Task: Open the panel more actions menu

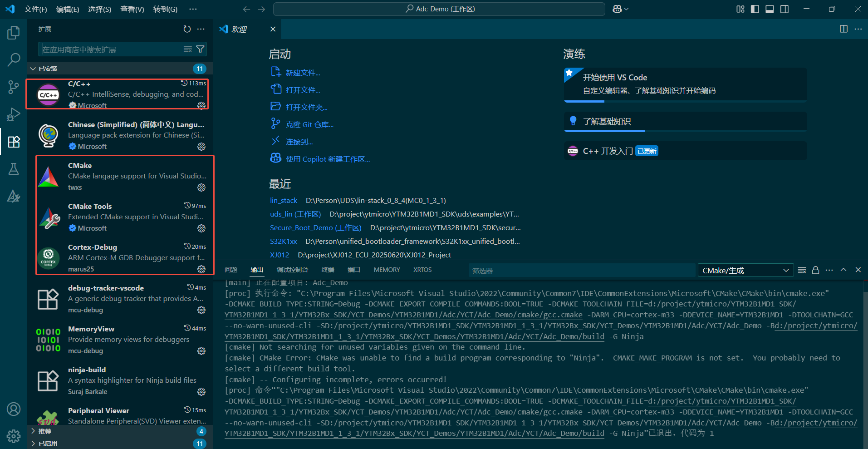Action: pos(829,270)
